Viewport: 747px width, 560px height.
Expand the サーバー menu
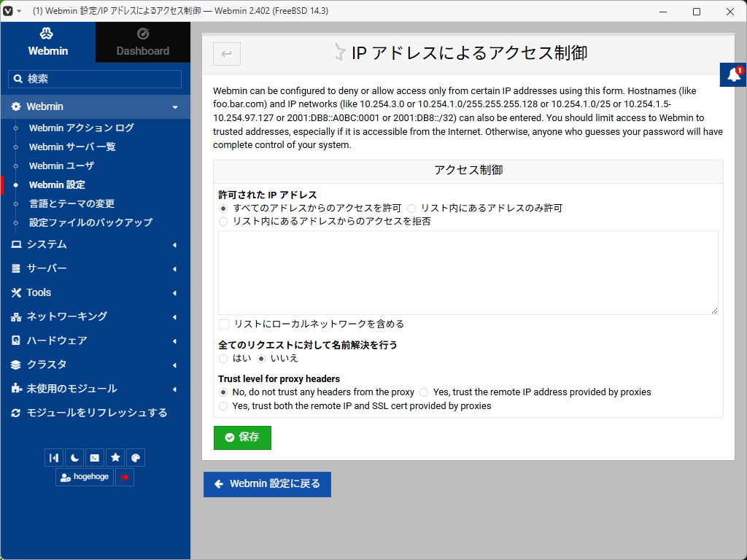[96, 268]
